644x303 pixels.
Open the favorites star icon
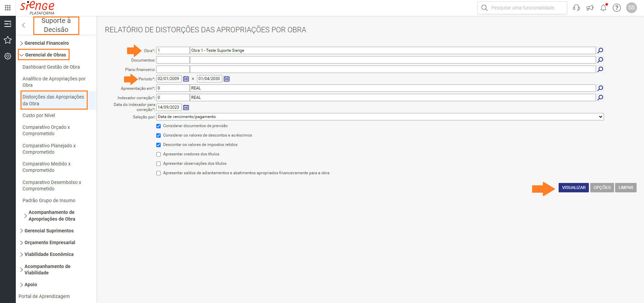[8, 40]
